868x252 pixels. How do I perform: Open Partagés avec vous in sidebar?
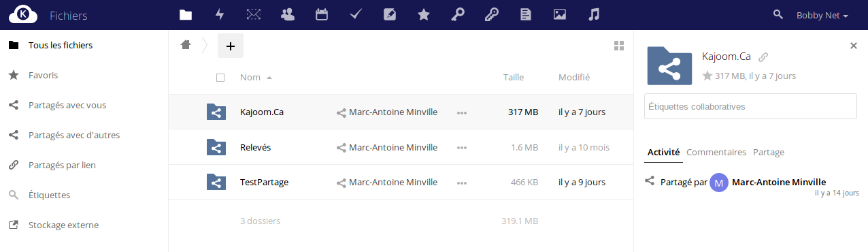(67, 105)
